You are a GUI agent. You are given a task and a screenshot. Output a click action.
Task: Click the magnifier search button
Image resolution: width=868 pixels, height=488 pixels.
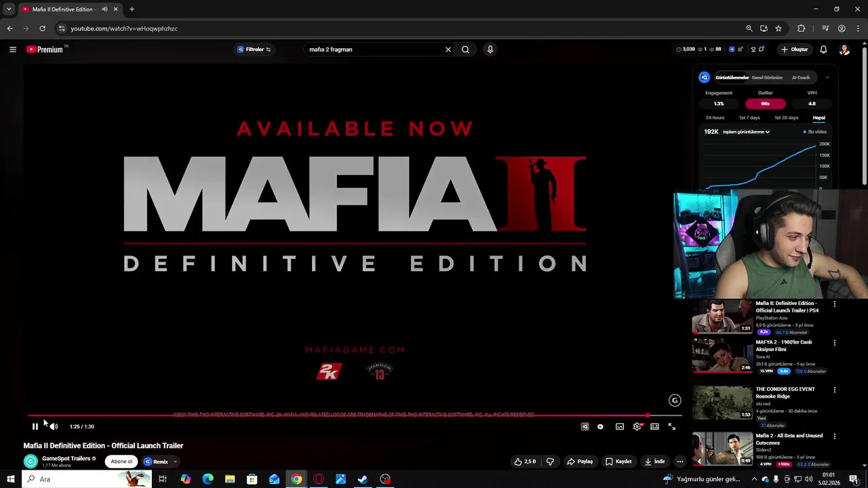pyautogui.click(x=465, y=49)
